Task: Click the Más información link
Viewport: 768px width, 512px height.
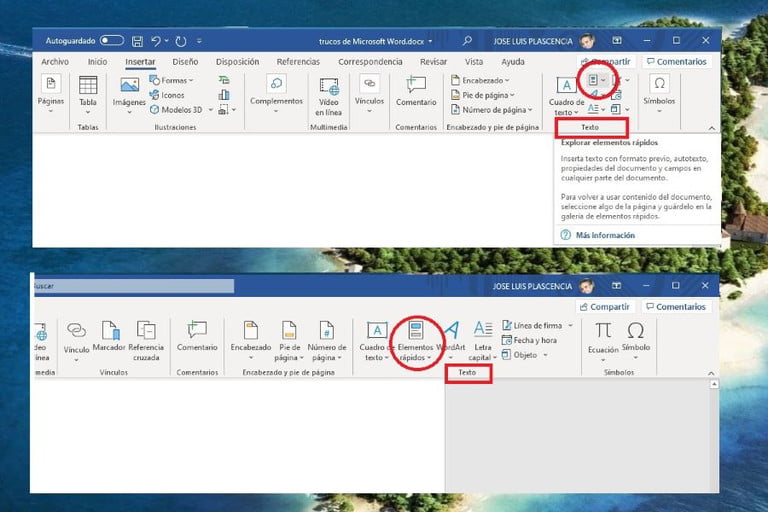Action: 604,235
